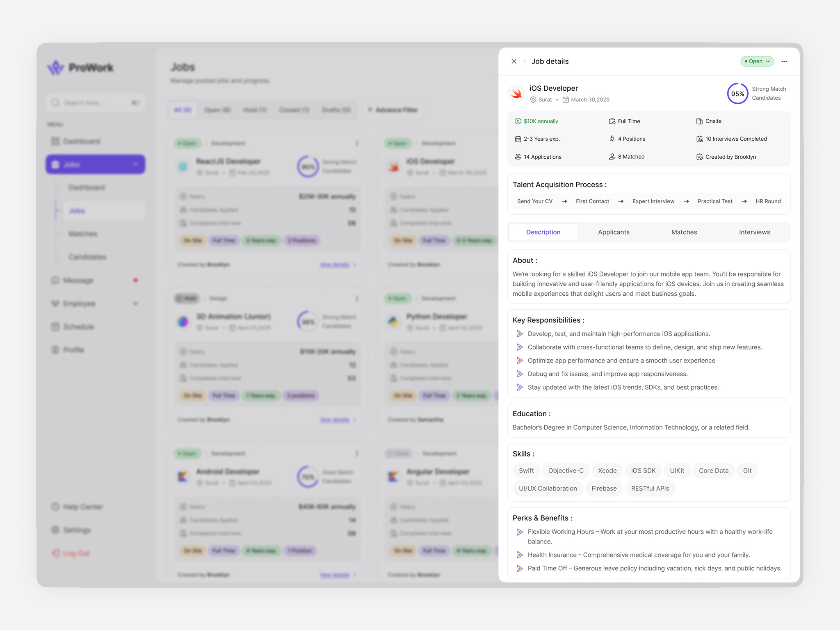This screenshot has height=630, width=840.
Task: Open options menu on ReactJS Developer card
Action: click(357, 143)
